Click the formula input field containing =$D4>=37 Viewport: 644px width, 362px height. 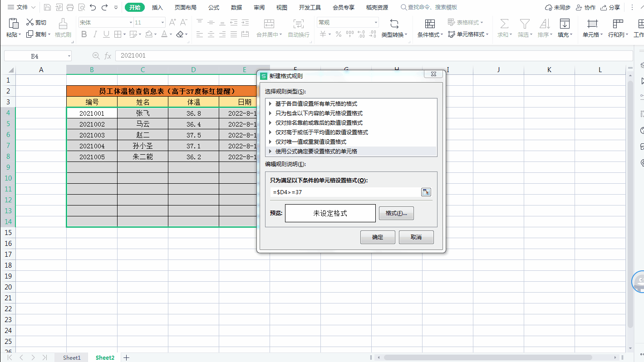click(345, 192)
